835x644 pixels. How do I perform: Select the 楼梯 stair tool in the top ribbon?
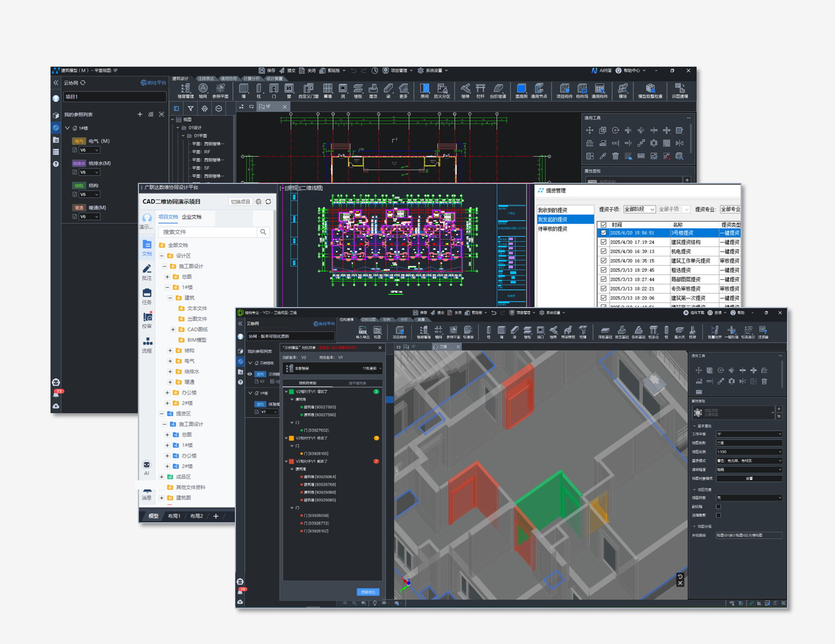pos(465,90)
